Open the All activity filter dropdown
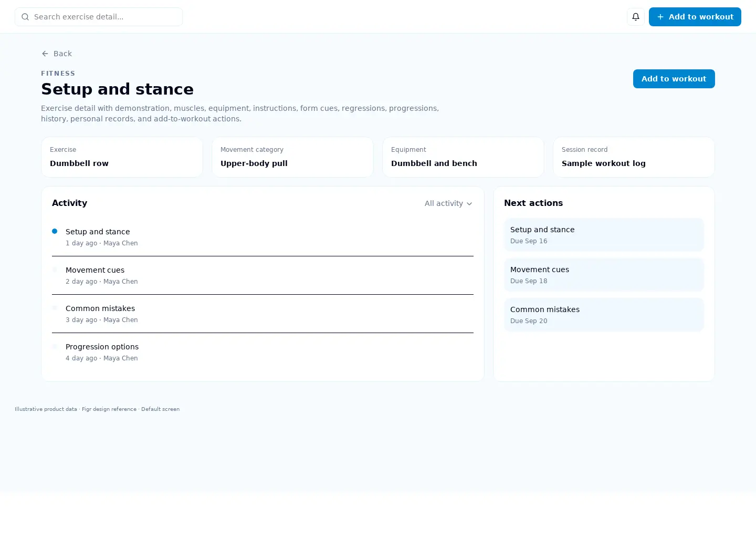Screen dimensions: 756x538 448,203
